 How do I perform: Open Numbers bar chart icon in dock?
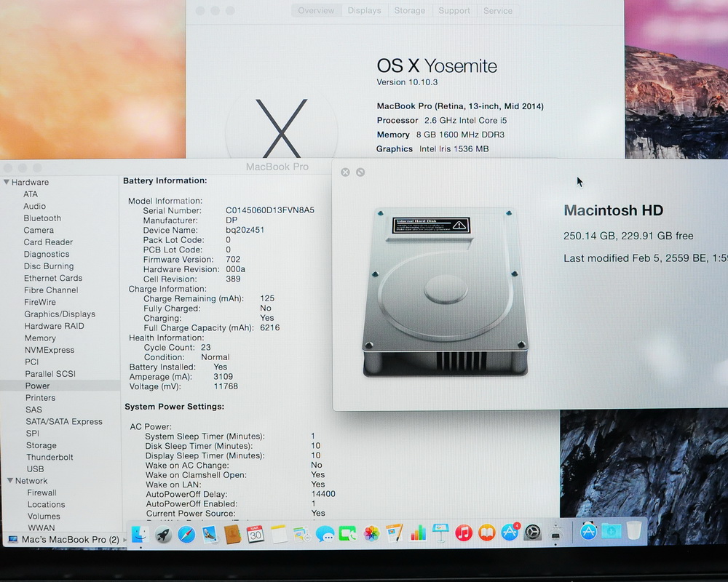[x=418, y=533]
